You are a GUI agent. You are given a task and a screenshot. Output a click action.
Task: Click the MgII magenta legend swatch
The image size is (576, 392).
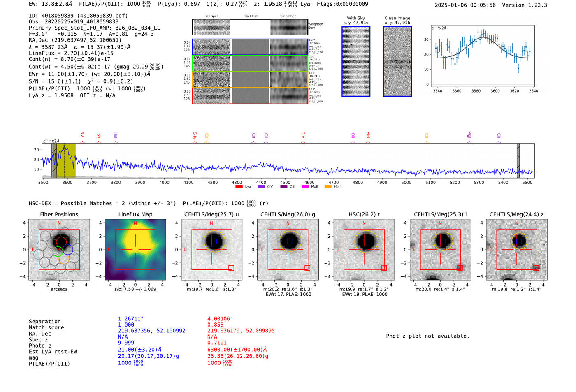305,186
